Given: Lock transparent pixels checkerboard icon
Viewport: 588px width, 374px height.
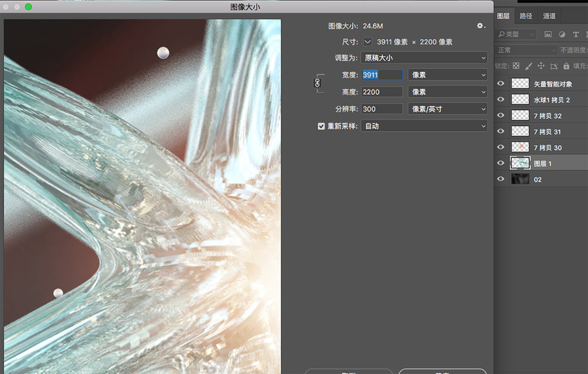Looking at the screenshot, I should (516, 66).
